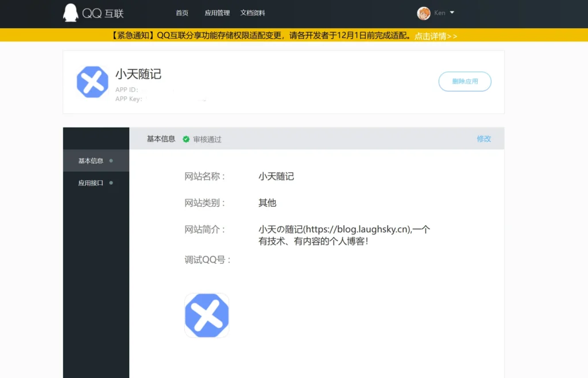Viewport: 588px width, 378px height.
Task: Open the 文档资料 menu item
Action: [x=253, y=13]
